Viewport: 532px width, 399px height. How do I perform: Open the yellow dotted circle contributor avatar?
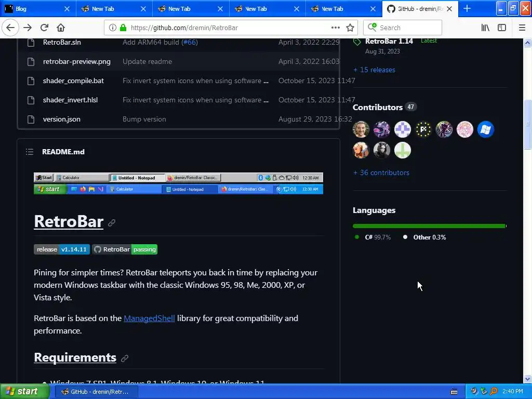pos(423,129)
